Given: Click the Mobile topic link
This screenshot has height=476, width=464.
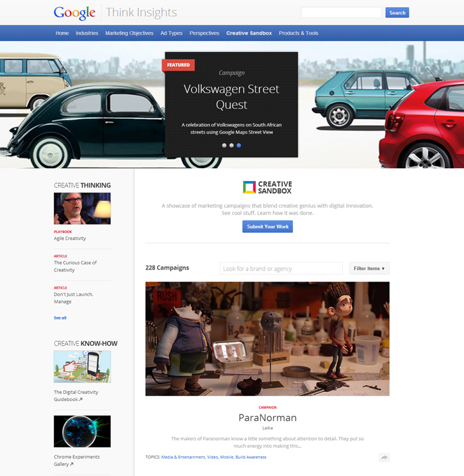Looking at the screenshot, I should (x=226, y=457).
